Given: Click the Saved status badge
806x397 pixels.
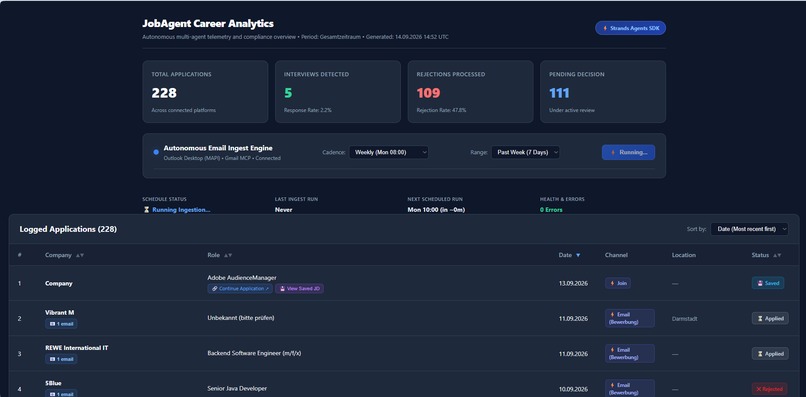Looking at the screenshot, I should (x=768, y=283).
